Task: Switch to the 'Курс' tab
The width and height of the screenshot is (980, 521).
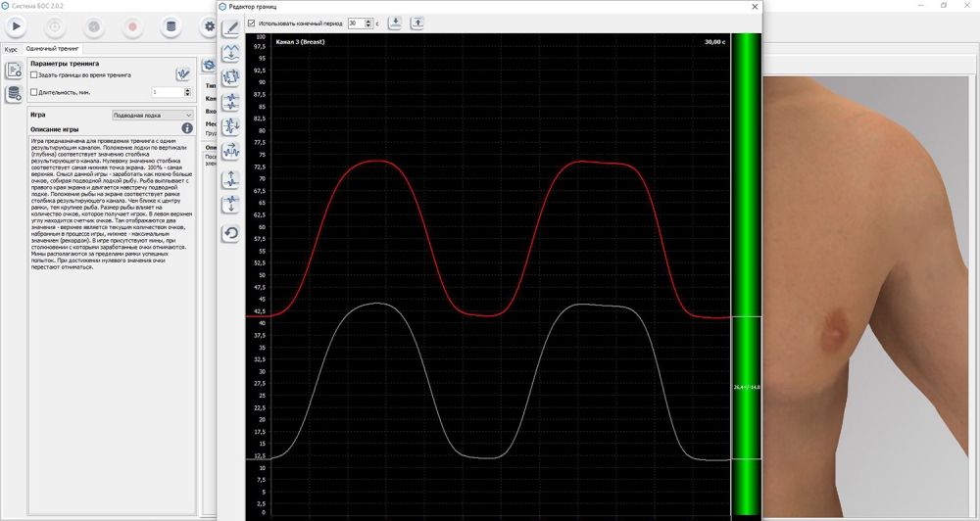Action: (11, 49)
